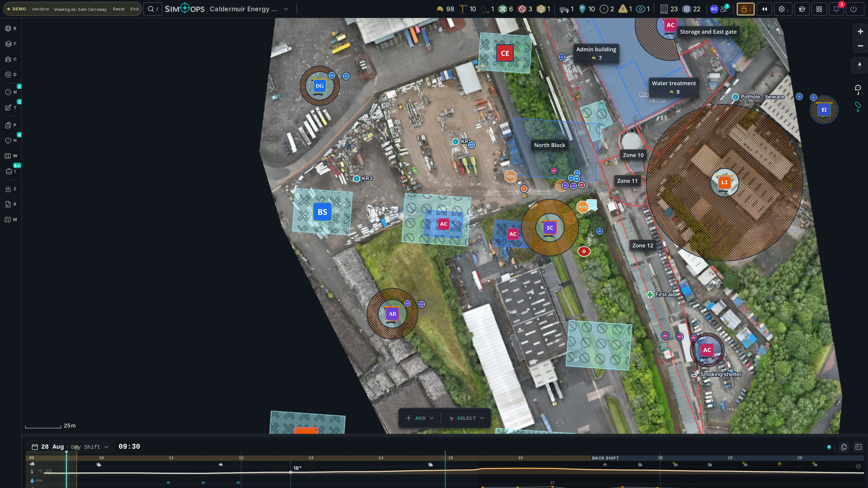Screen dimensions: 868x488
Task: Open the search D sidebar panel
Action: click(x=11, y=74)
